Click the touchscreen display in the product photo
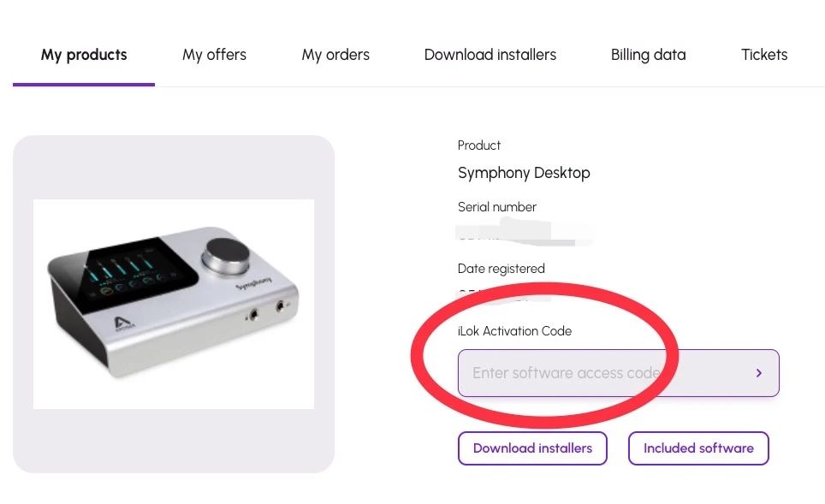Screen dimensions: 825x504 [133, 272]
